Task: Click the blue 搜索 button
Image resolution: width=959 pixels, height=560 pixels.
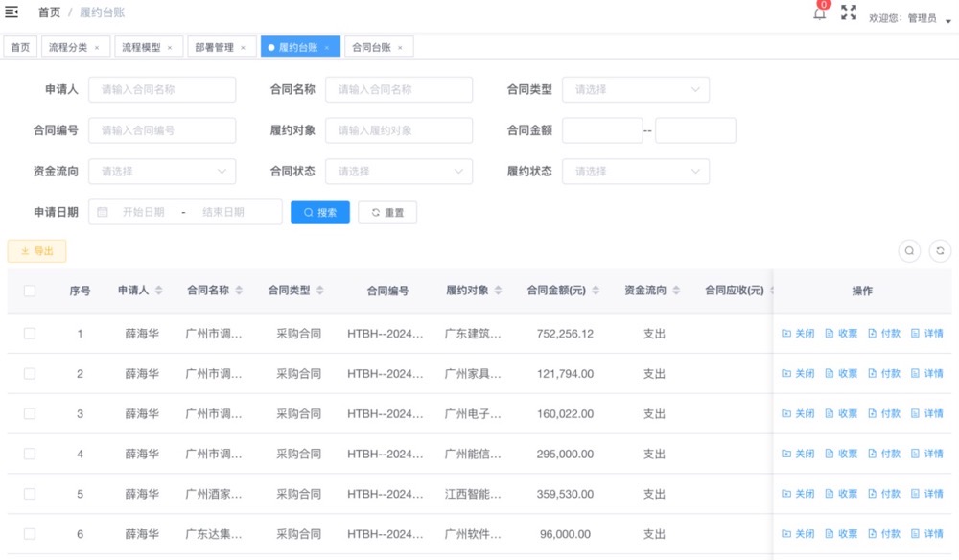Action: click(x=320, y=213)
